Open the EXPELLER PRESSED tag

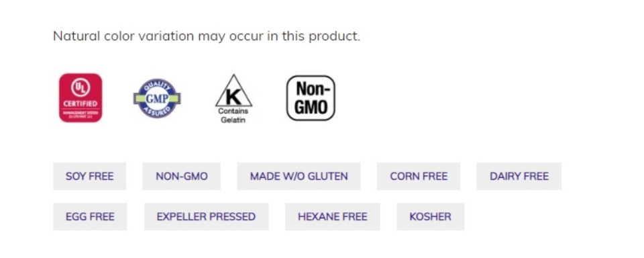tap(206, 216)
